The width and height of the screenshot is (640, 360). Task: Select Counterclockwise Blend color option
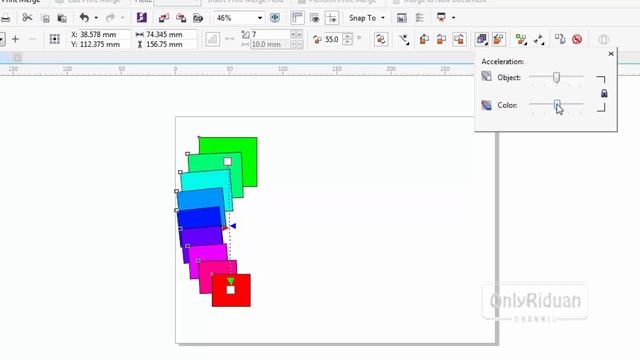tap(459, 39)
